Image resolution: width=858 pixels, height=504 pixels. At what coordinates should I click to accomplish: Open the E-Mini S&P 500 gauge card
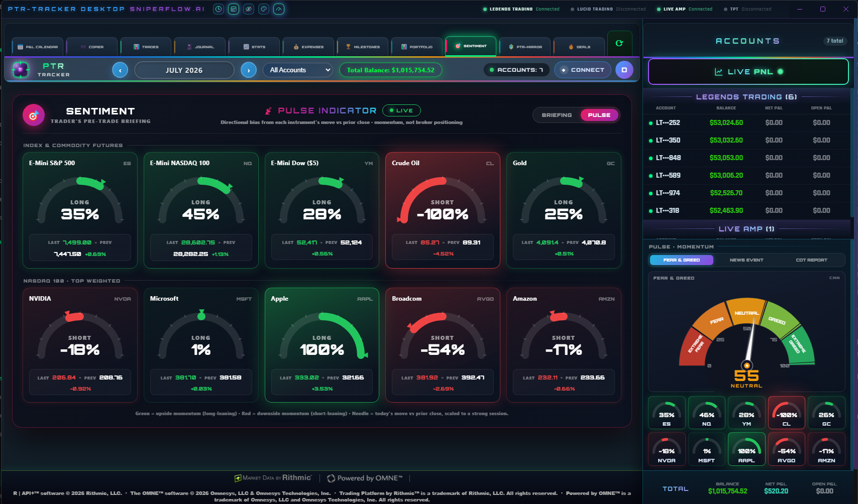click(x=80, y=210)
